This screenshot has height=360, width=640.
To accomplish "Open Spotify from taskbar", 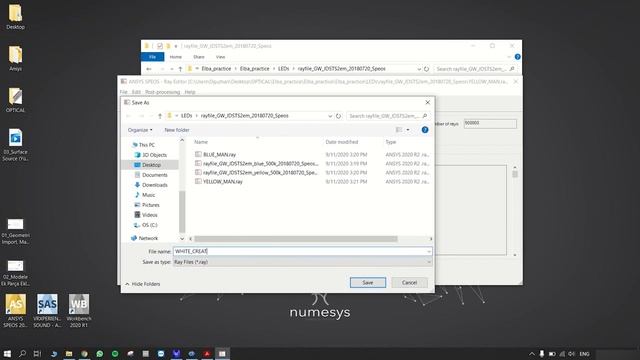I will pos(115,354).
